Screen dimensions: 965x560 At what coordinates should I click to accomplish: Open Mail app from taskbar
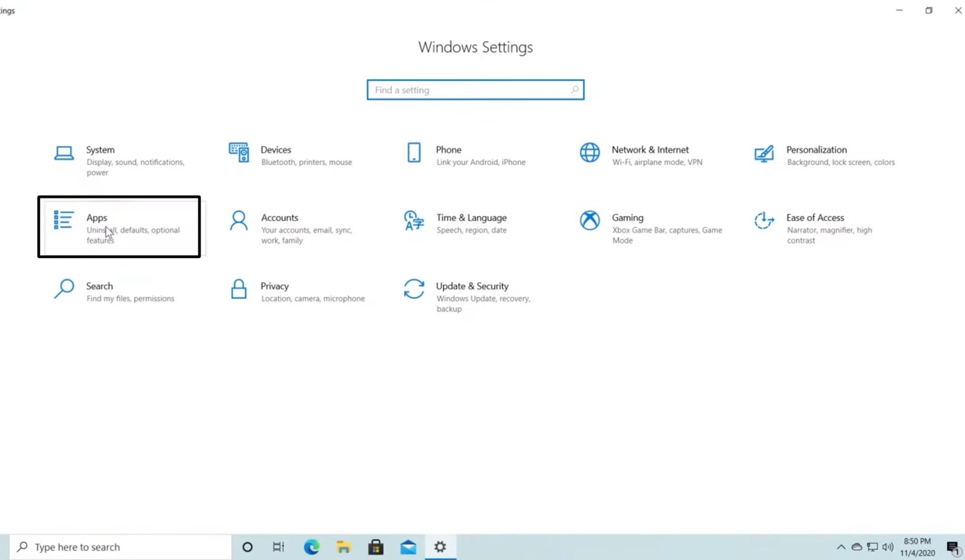tap(408, 547)
